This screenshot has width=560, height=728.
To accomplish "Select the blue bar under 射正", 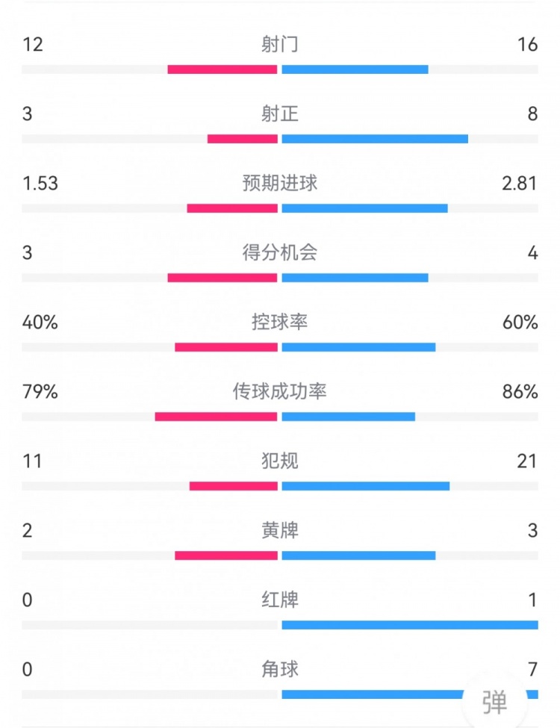I will tap(375, 139).
